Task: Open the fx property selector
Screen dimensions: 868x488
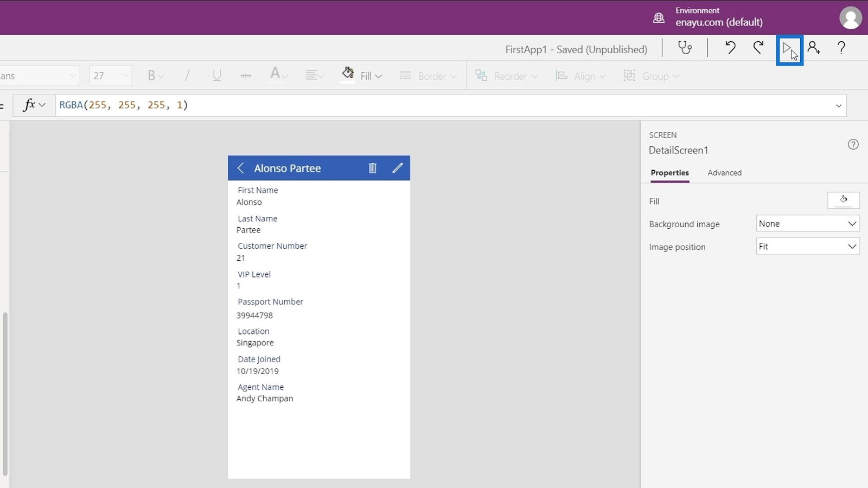Action: [x=34, y=105]
